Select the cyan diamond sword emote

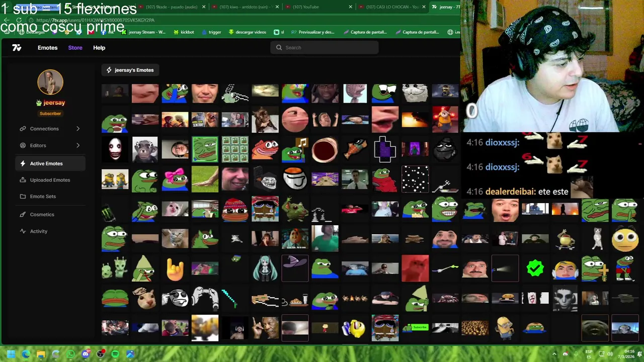(230, 298)
